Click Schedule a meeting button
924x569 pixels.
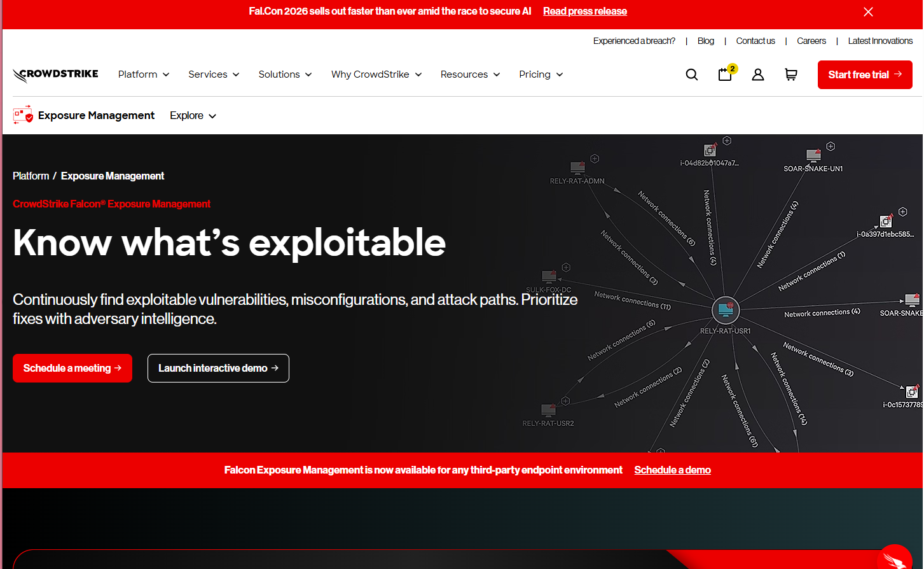72,368
